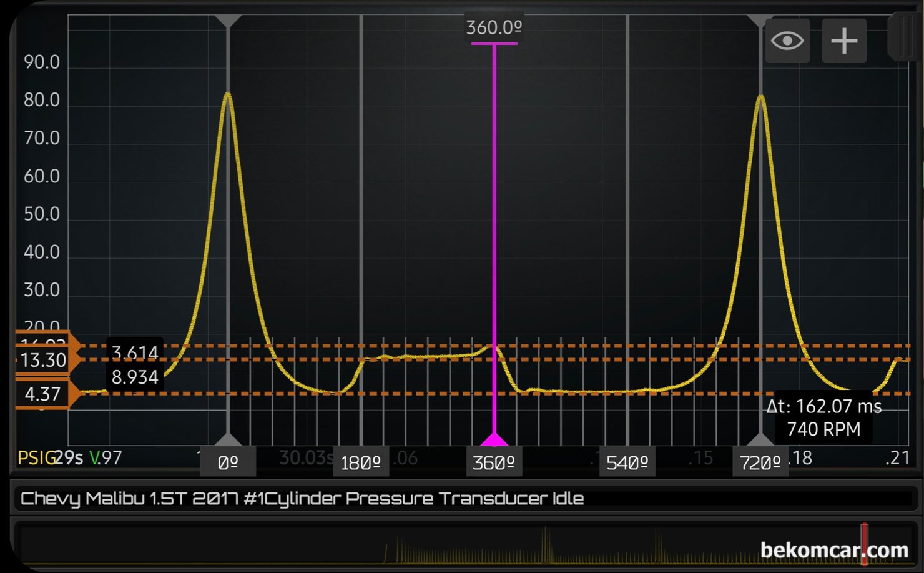Click the magenta cursor triangle handle
Screen dimensions: 924x573
pos(494,439)
